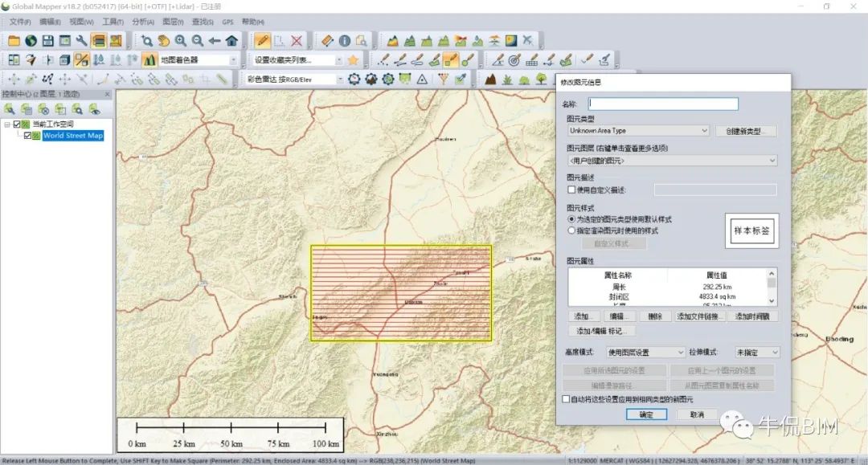Click the red X delete feature icon
This screenshot has width=868, height=465.
(x=297, y=40)
